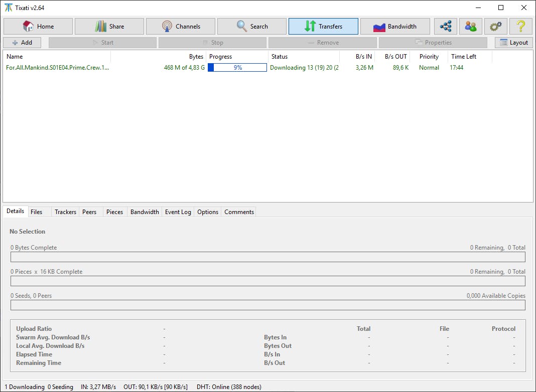The image size is (536, 392).
Task: Add a new transfer
Action: pos(22,43)
